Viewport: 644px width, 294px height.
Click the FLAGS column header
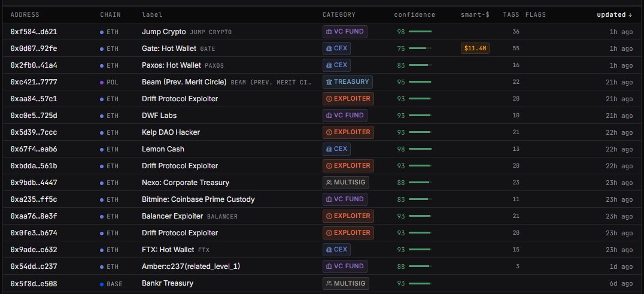[x=536, y=15]
